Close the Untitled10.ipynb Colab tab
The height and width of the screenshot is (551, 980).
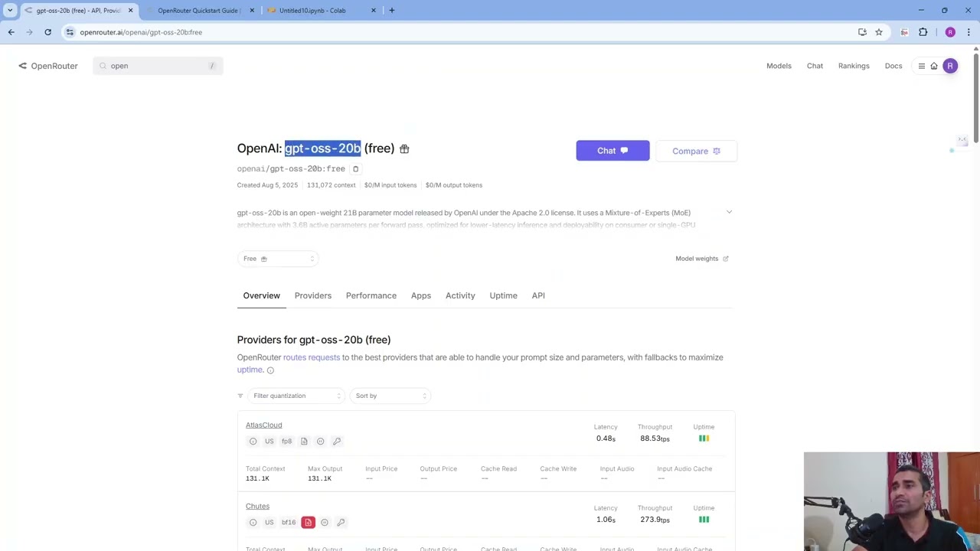(x=374, y=11)
